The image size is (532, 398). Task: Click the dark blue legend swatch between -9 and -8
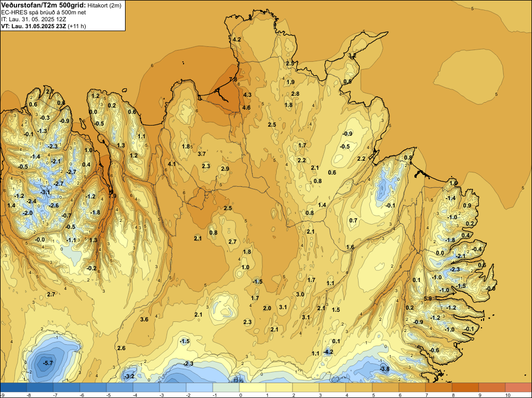point(13,387)
